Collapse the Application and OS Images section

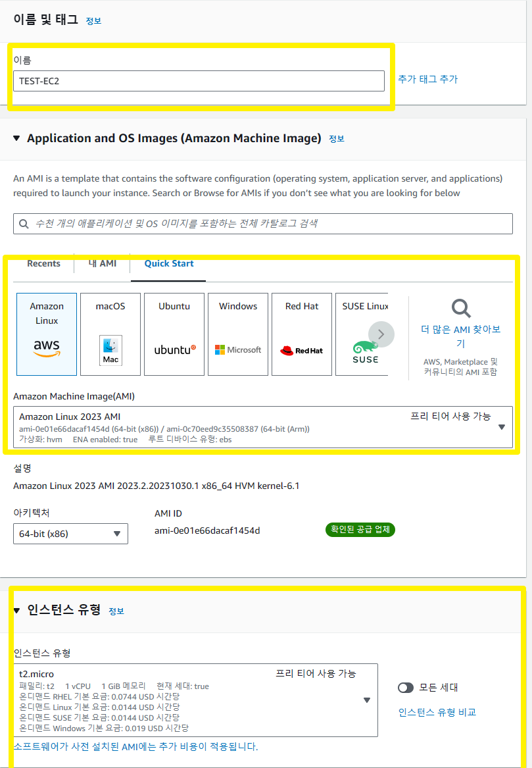click(16, 139)
